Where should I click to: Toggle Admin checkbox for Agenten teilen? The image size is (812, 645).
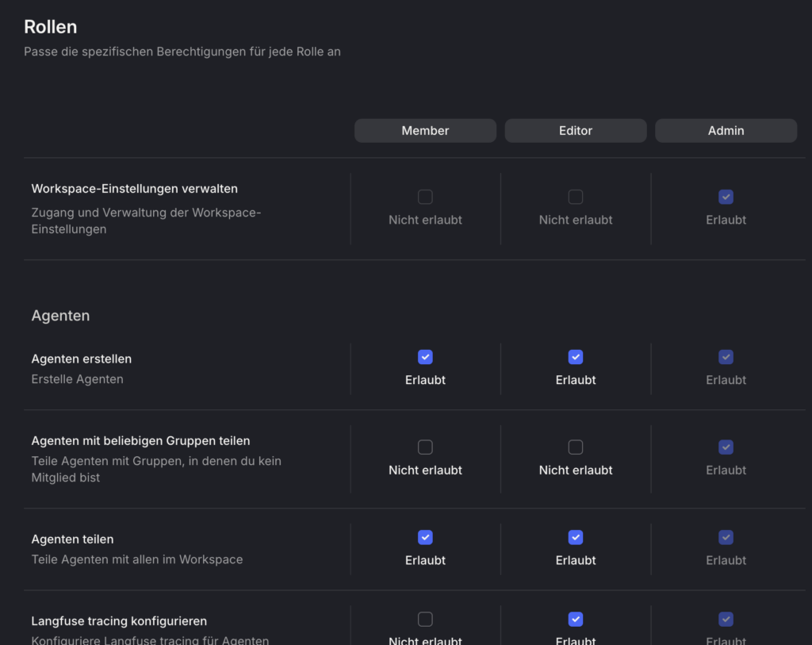726,537
